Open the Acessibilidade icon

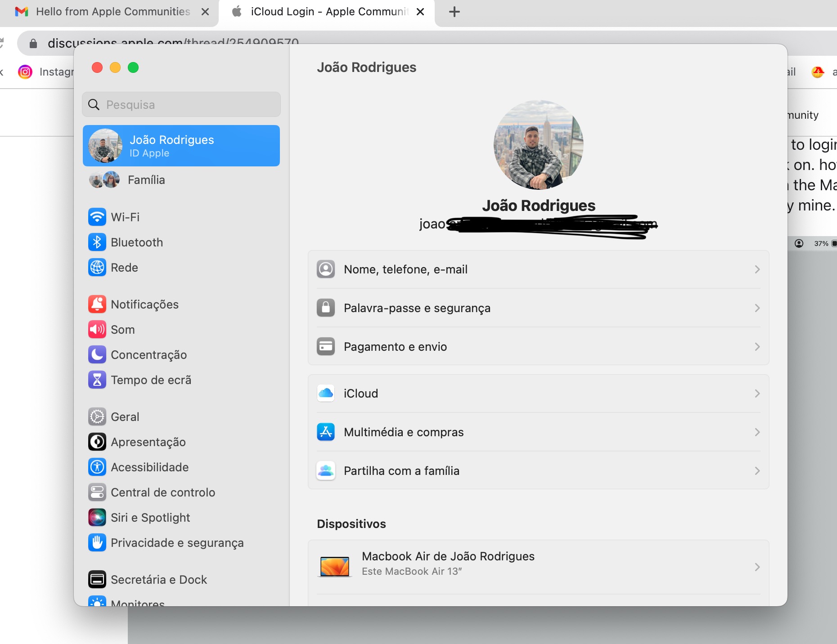[97, 467]
